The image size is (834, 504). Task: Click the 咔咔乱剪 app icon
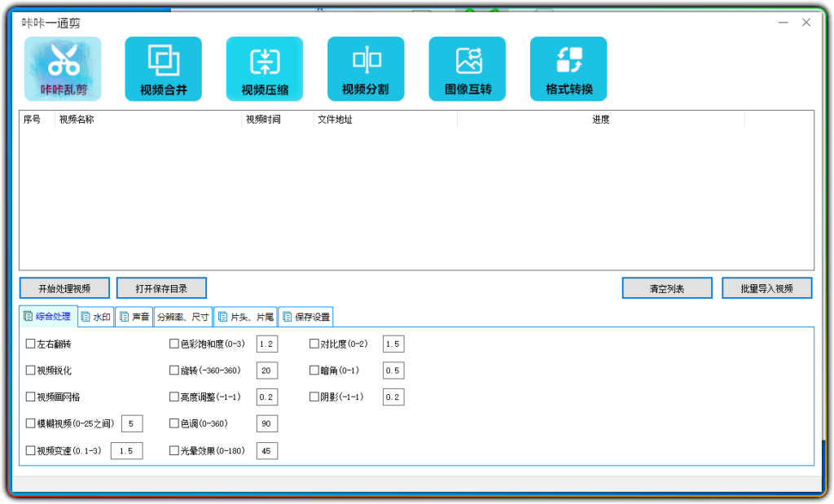(63, 68)
